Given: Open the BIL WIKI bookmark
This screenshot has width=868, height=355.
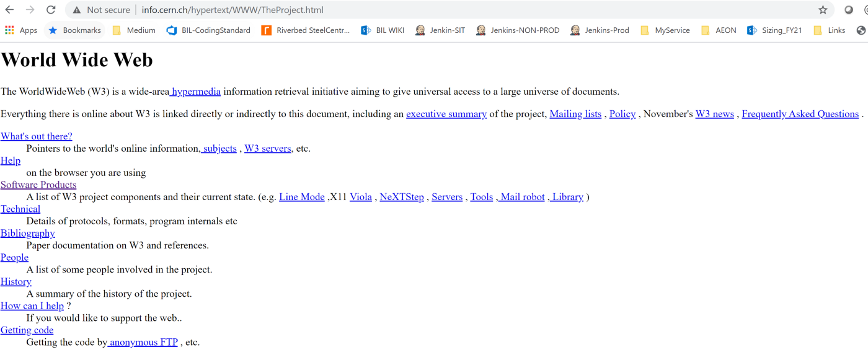Looking at the screenshot, I should (383, 30).
